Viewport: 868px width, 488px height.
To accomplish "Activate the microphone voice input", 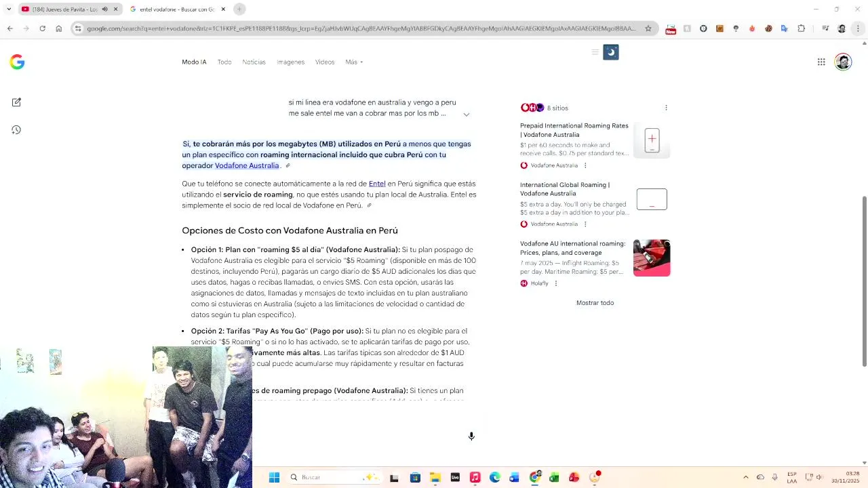I will point(471,436).
